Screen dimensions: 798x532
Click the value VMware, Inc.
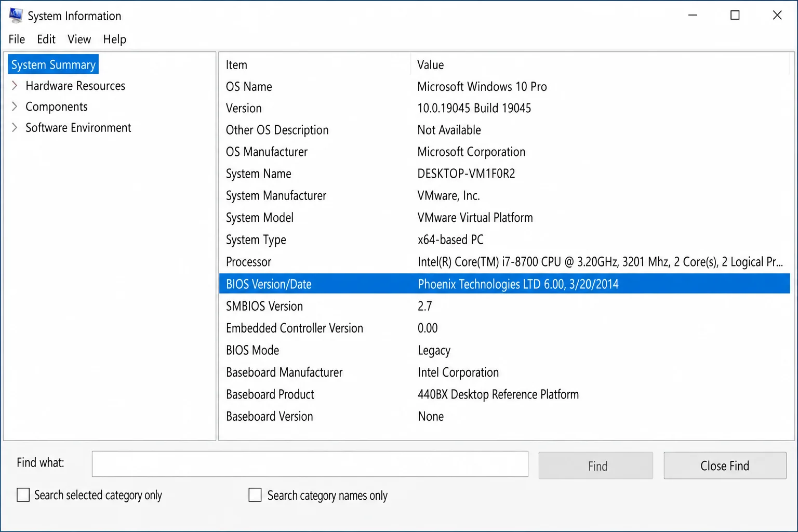(448, 196)
